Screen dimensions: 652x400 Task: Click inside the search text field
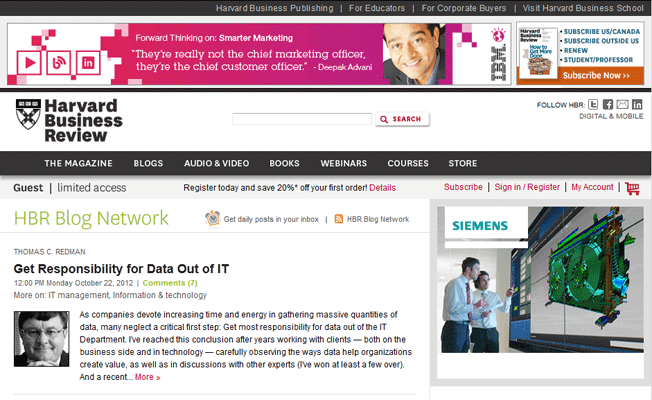[302, 119]
